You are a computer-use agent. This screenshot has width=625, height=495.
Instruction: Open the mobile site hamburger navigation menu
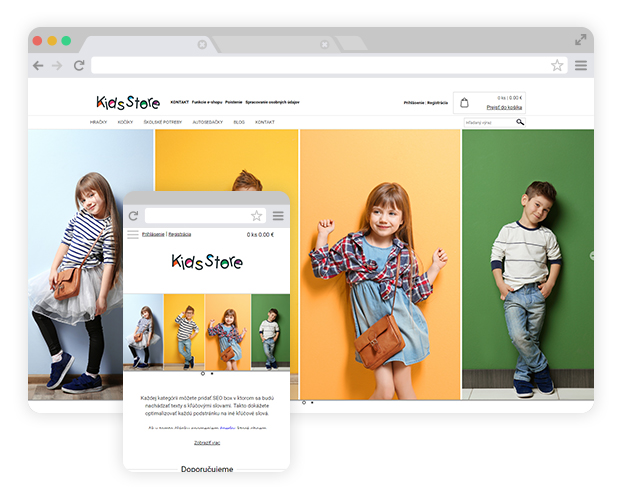pos(132,234)
